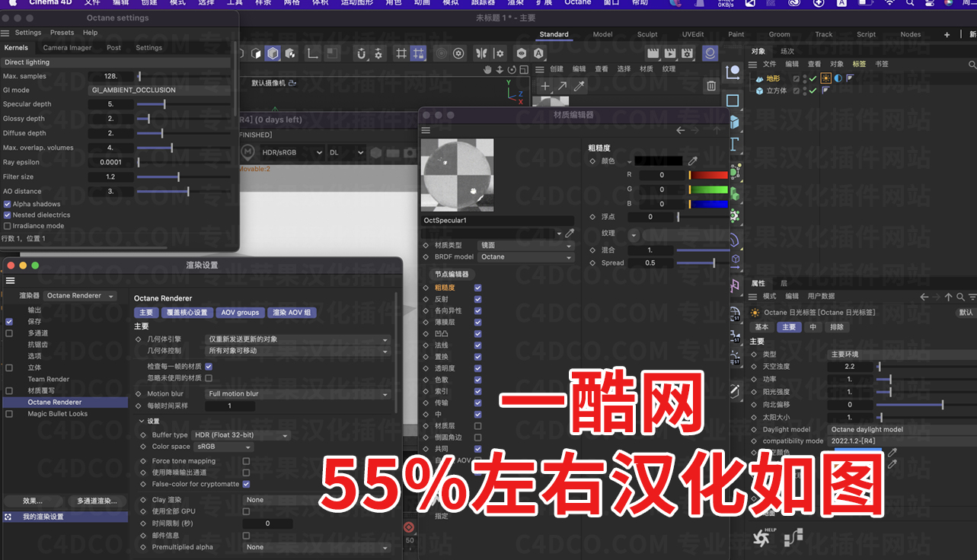Open the Motion blur dropdown
Viewport: 977px width, 560px height.
(299, 394)
